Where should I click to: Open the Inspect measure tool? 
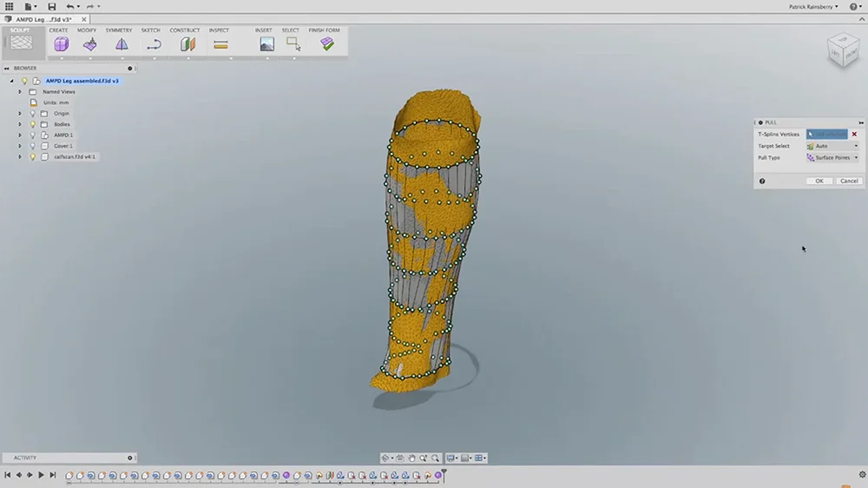click(220, 44)
